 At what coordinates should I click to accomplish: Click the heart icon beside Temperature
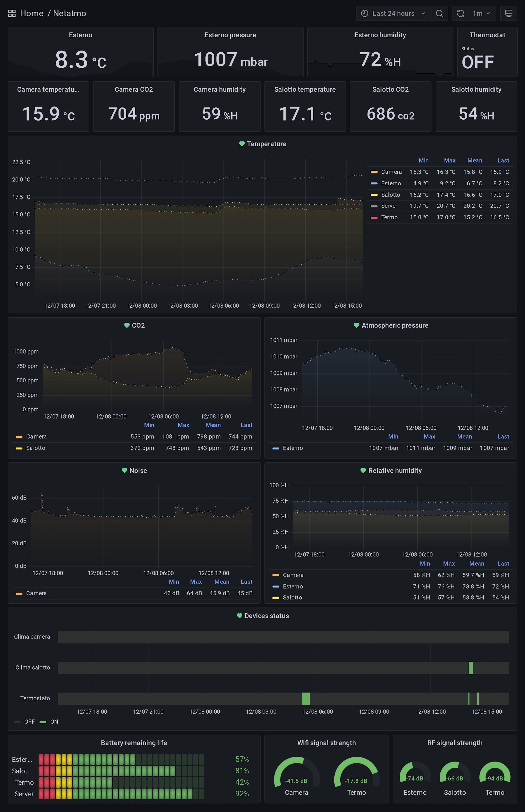point(242,144)
